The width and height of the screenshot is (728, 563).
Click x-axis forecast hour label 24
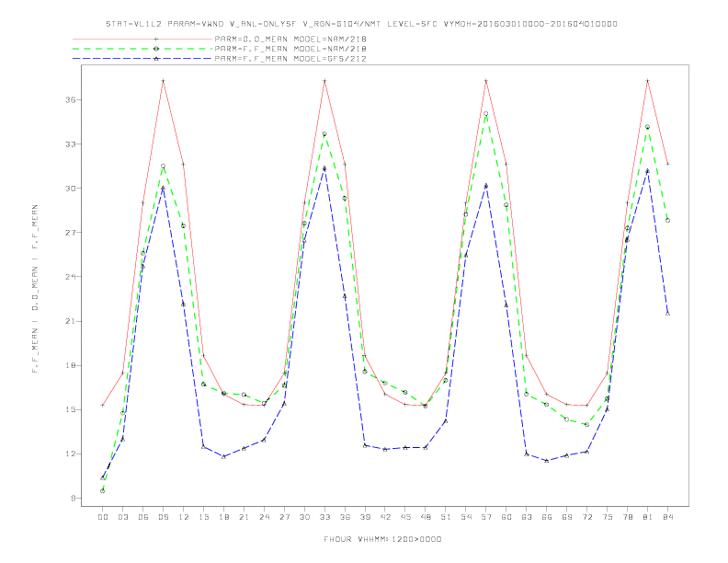coord(264,517)
